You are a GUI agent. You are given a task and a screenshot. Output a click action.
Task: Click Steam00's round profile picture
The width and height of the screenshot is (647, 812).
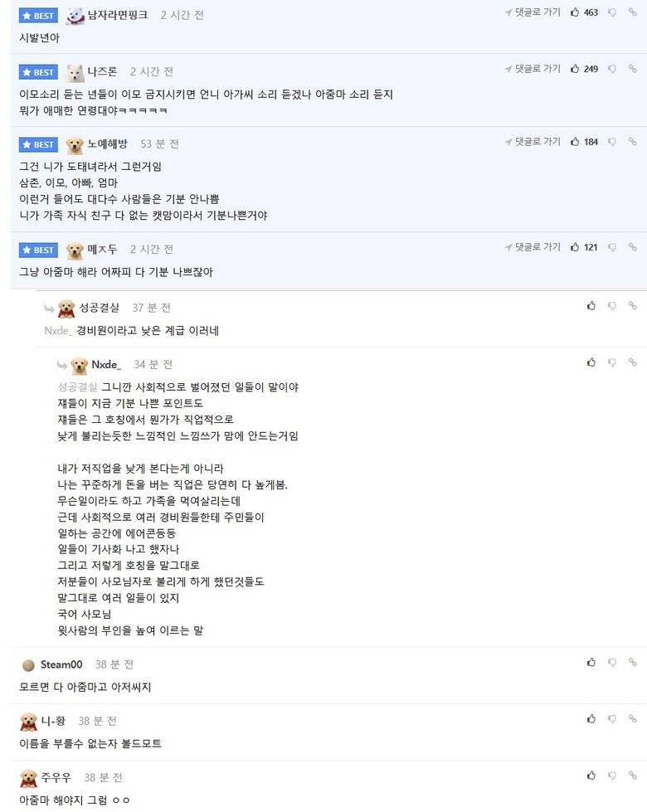click(28, 665)
